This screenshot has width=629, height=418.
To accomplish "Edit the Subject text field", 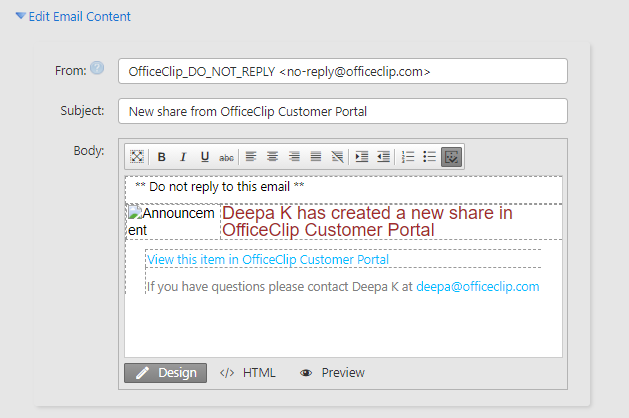I will click(x=343, y=111).
